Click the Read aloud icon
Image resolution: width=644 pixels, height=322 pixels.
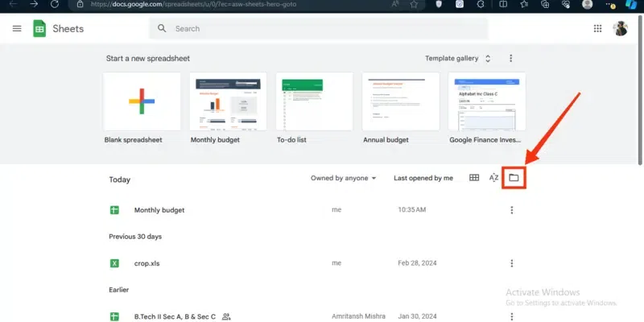(395, 4)
